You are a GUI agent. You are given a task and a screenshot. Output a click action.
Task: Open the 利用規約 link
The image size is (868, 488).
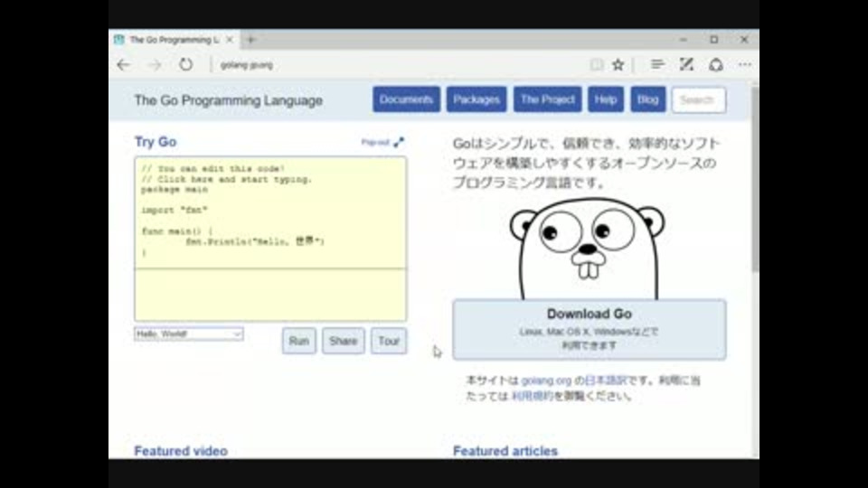[x=532, y=396]
